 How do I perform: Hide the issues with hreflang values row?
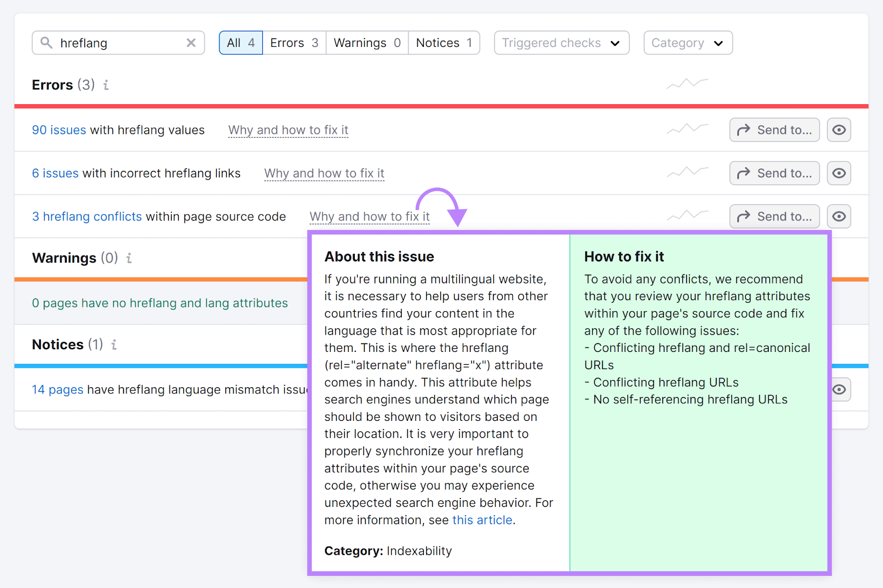(839, 130)
